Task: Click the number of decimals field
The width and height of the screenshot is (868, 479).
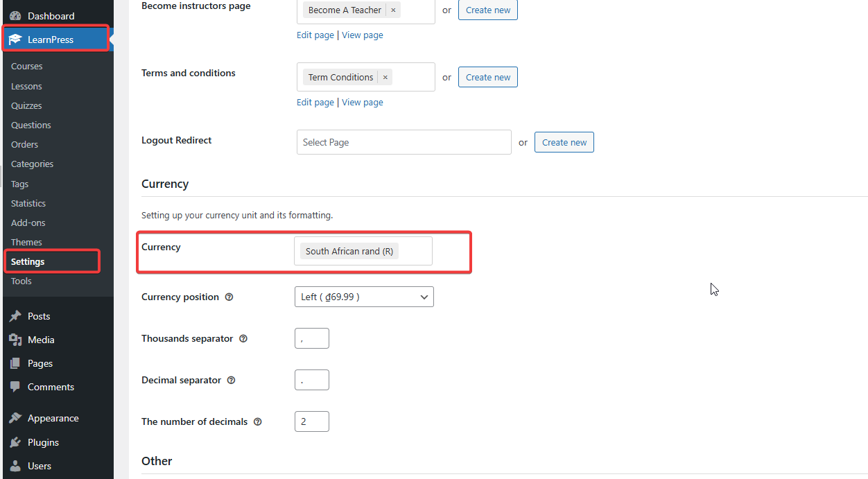Action: [x=312, y=421]
